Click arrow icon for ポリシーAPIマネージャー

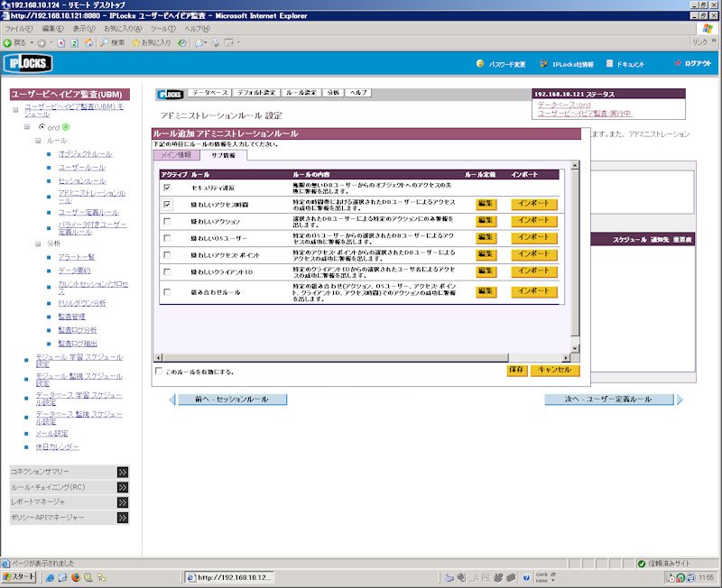coord(123,518)
